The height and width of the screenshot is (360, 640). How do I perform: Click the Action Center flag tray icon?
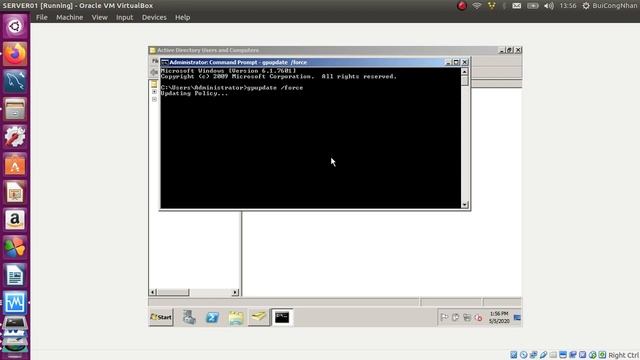[x=444, y=317]
